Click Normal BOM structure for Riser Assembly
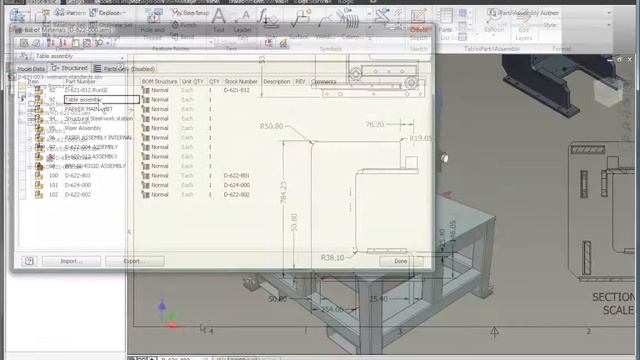Viewport: 640px width, 360px height. (155, 128)
